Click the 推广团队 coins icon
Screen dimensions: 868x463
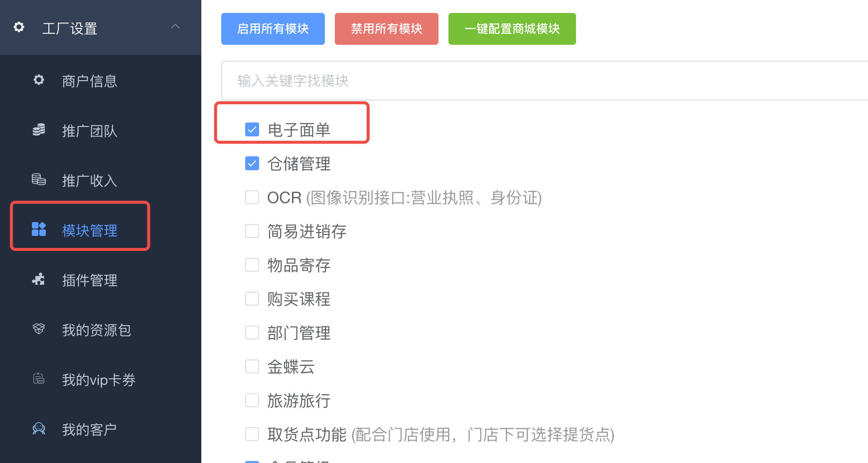39,130
